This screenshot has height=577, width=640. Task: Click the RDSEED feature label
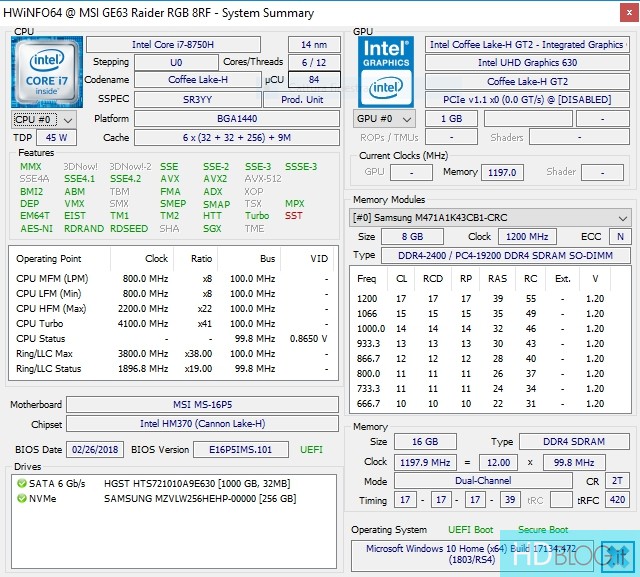click(x=129, y=229)
